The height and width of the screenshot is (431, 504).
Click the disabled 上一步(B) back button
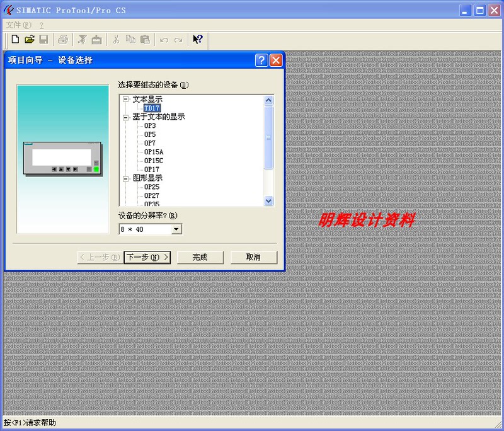click(x=100, y=258)
